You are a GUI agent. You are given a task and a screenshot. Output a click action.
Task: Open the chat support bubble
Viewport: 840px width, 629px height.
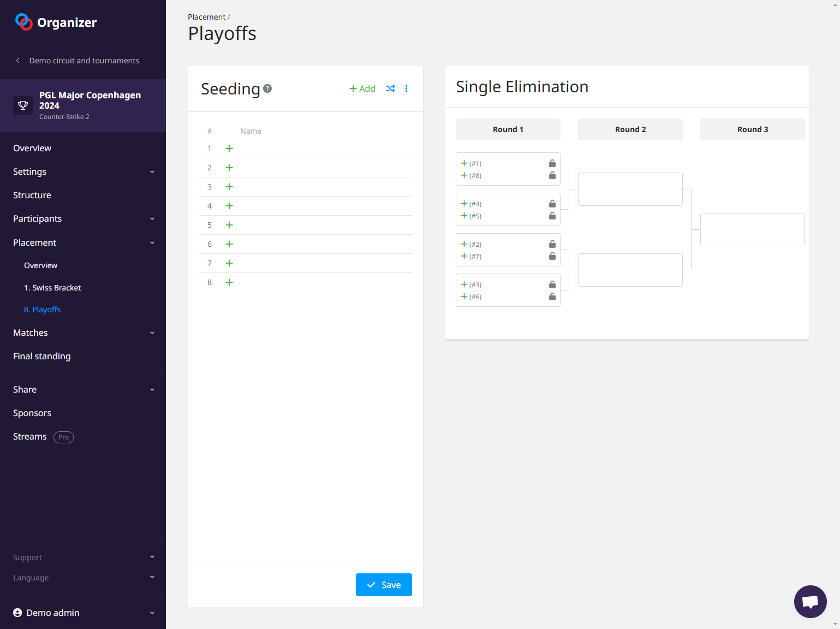coord(810,601)
